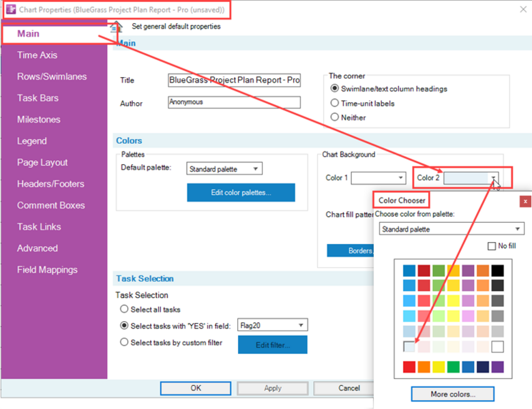Pick the navy swatch in bottom row
Image resolution: width=532 pixels, height=409 pixels.
pyautogui.click(x=483, y=367)
